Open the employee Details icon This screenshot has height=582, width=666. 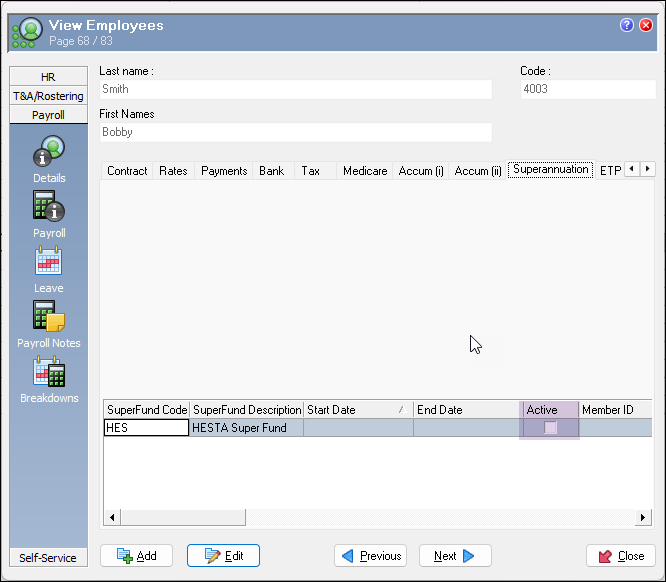(49, 151)
